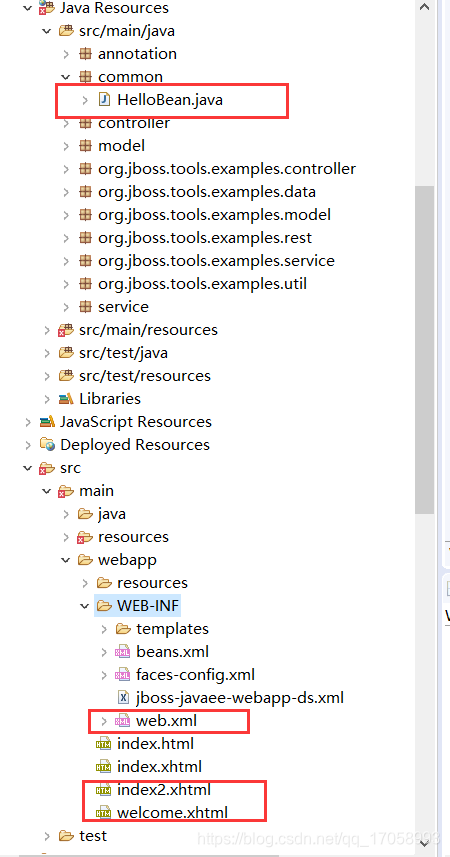Collapse the WEB-INF folder arrow
The image size is (450, 857).
85,606
